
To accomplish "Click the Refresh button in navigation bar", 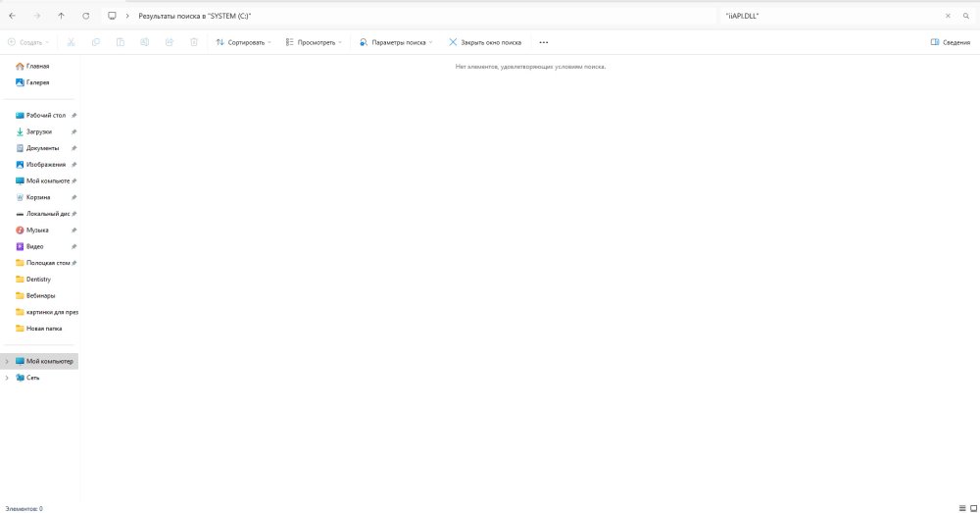I will pos(86,16).
